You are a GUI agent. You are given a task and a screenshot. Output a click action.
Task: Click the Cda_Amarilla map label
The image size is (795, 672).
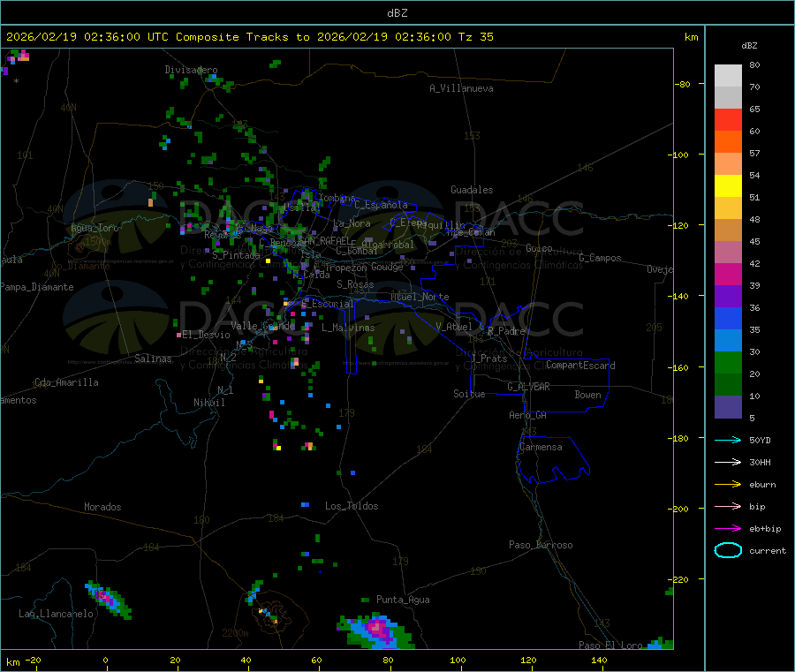click(67, 382)
